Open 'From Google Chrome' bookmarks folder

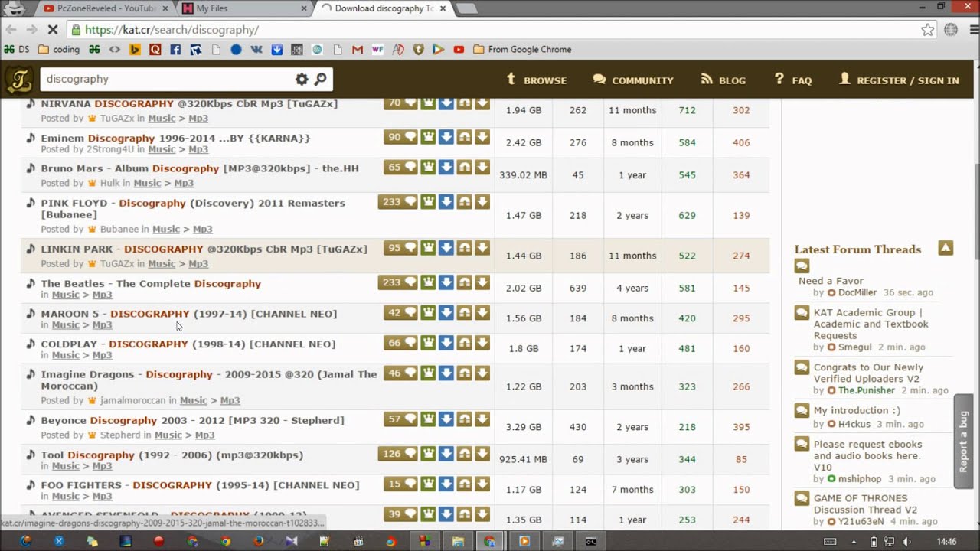[x=522, y=49]
